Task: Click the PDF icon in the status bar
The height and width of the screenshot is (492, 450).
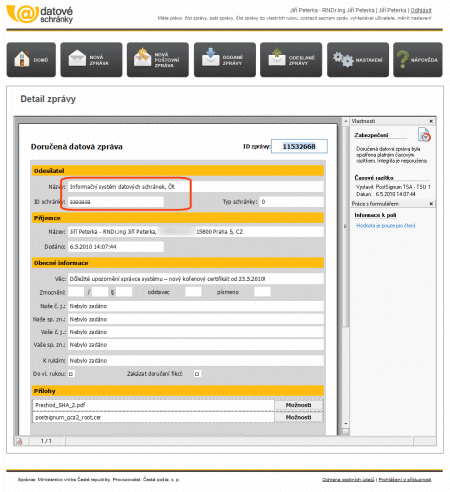Action: [19, 441]
